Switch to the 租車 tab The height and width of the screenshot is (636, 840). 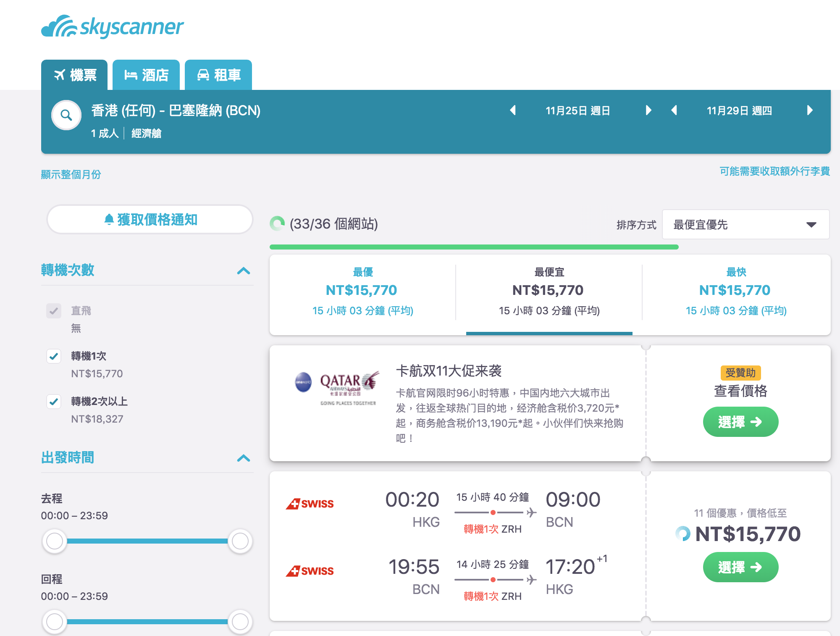[x=218, y=75]
